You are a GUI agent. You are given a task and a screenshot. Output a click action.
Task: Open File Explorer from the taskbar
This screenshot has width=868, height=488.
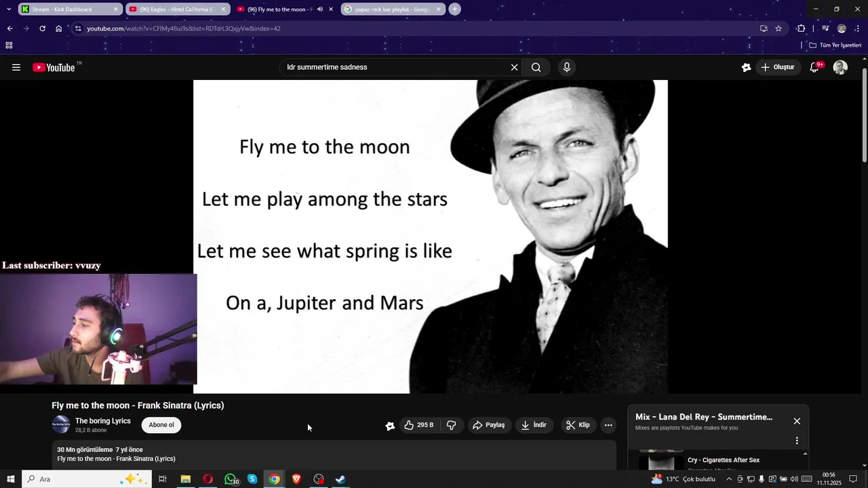[x=185, y=479]
